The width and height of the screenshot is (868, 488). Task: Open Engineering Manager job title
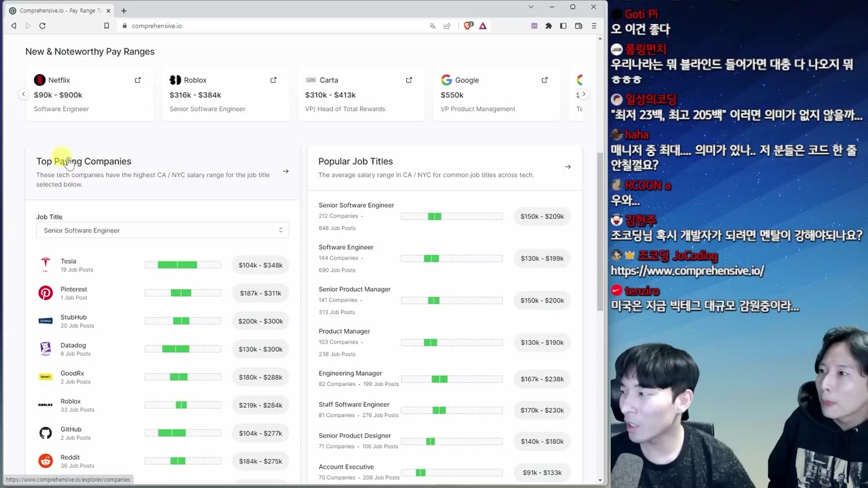tap(445, 379)
